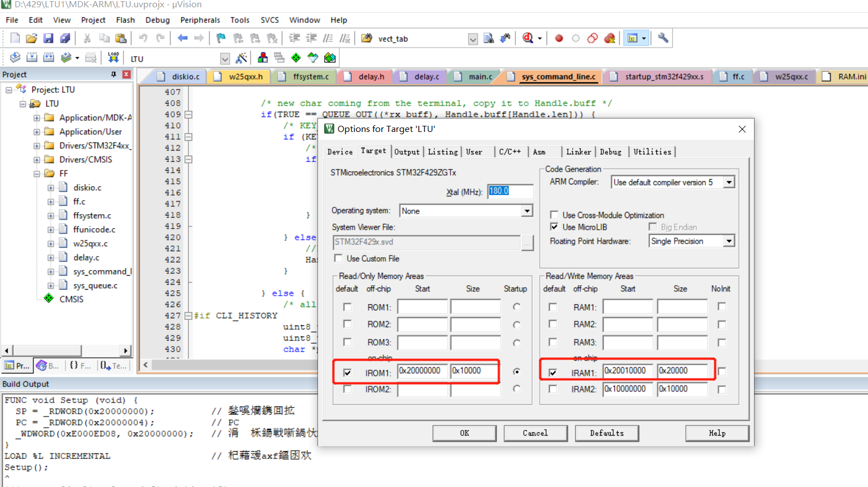Navigate backwards with blue left arrow
The height and width of the screenshot is (487, 868).
[182, 38]
